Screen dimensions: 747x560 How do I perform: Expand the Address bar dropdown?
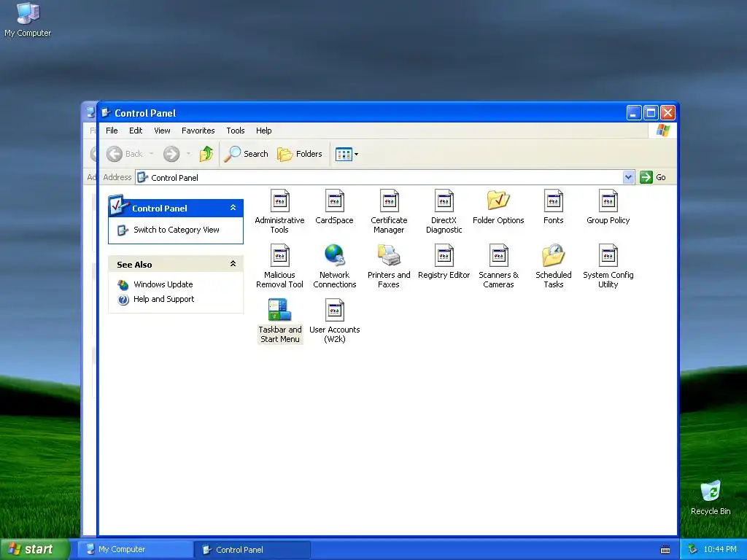(x=628, y=177)
